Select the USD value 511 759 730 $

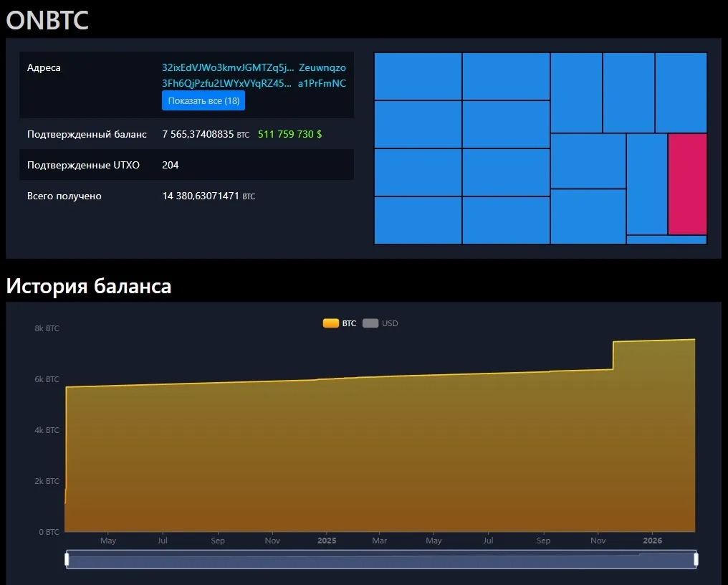(x=289, y=134)
